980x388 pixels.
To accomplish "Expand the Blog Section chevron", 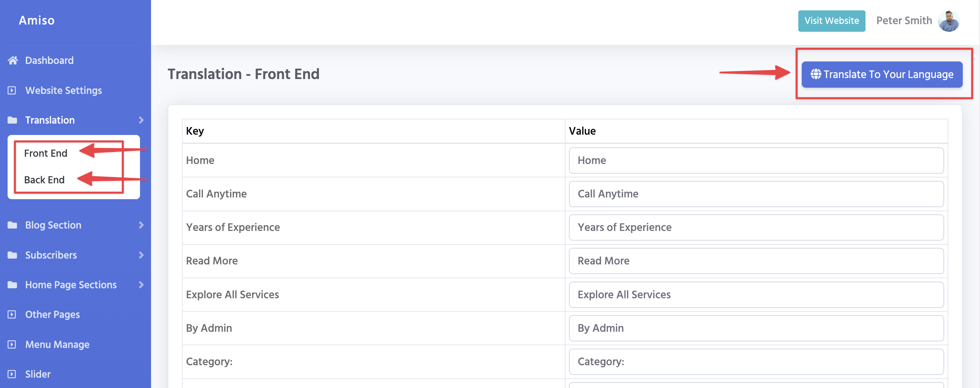I will coord(141,225).
